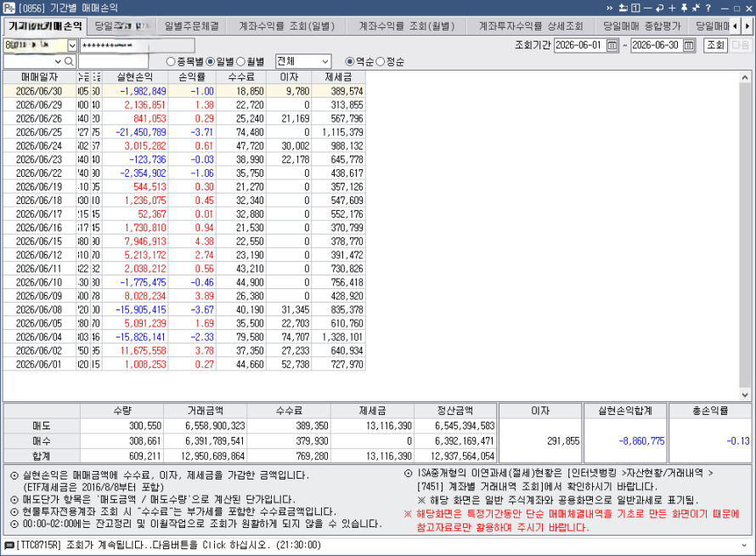Expand the stock code dropdown arrow
Screen dimensions: 756x556
pos(58,61)
